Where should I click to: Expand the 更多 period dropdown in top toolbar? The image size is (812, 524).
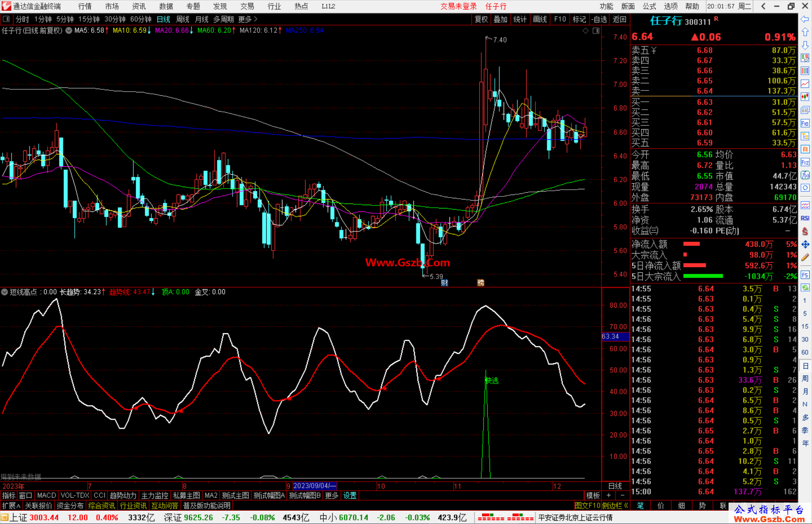[x=248, y=19]
